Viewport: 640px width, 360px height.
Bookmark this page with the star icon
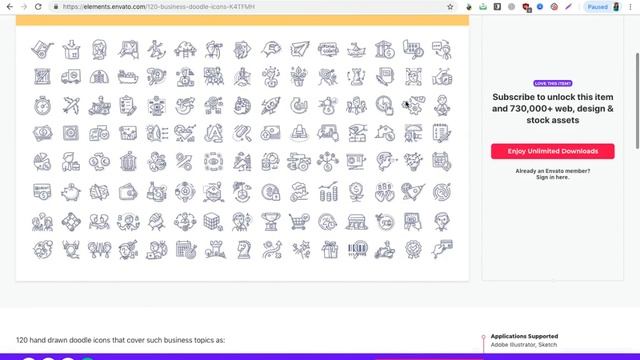(x=450, y=7)
